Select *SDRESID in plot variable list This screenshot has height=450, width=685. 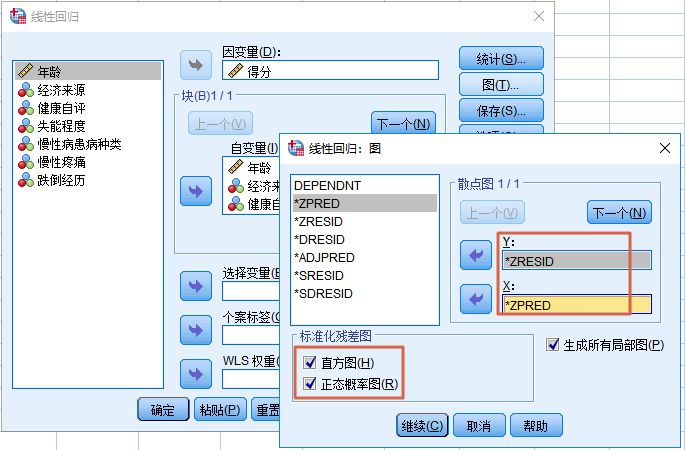[x=364, y=293]
